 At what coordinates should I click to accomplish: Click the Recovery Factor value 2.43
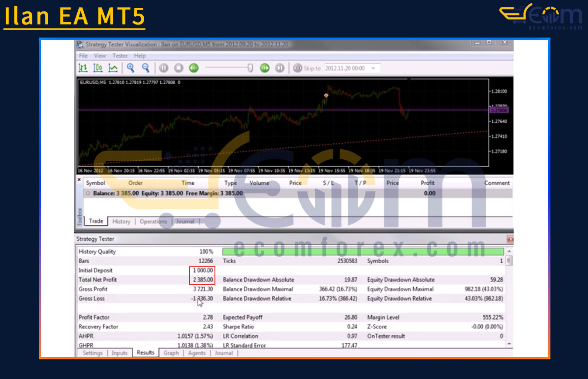click(x=208, y=327)
